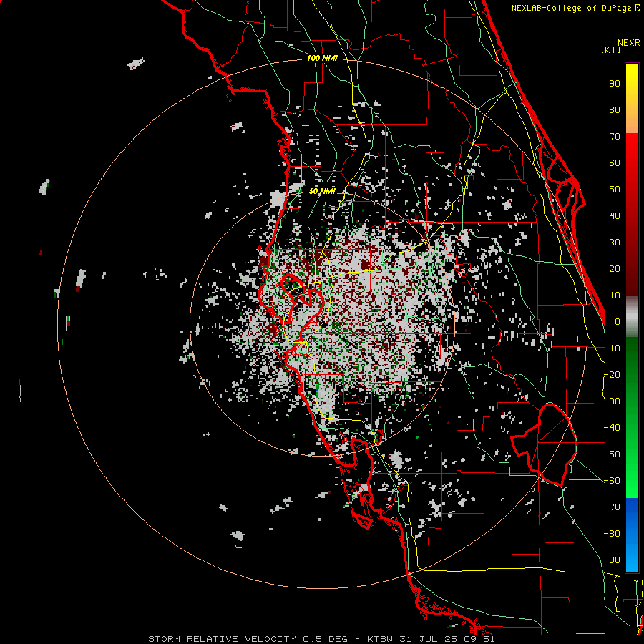
Task: Click the 90 value on velocity scale
Action: pyautogui.click(x=615, y=84)
